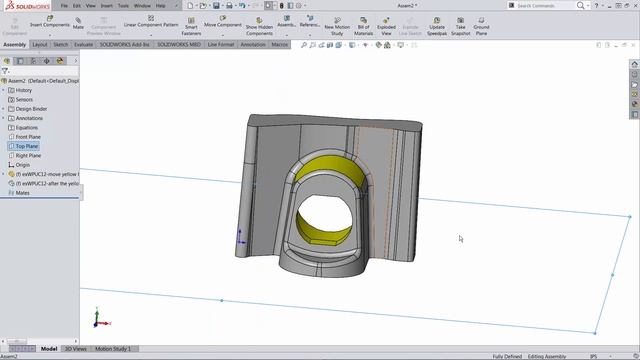
Task: Click Show Hidden Components
Action: pyautogui.click(x=259, y=27)
